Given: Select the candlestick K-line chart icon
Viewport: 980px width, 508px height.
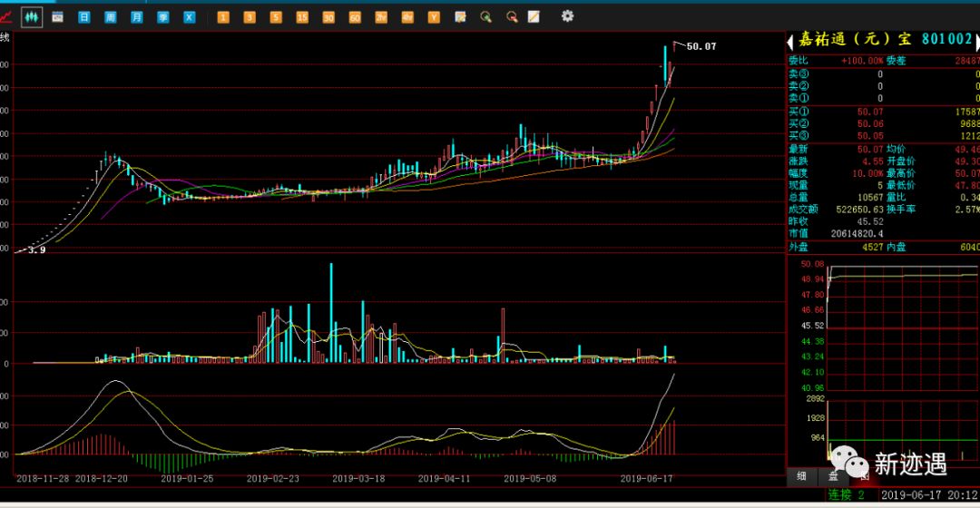Looking at the screenshot, I should point(31,17).
